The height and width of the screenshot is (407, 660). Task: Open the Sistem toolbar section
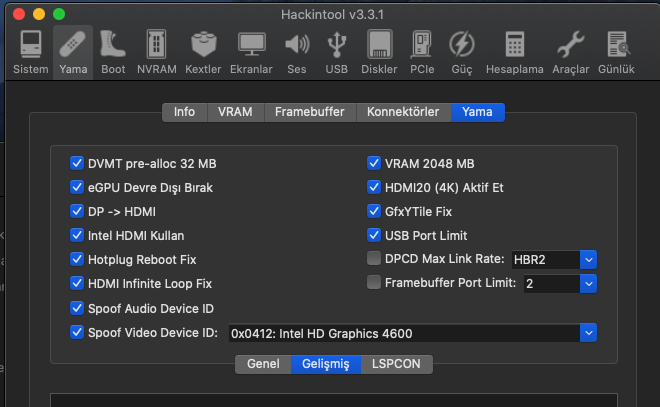(x=29, y=52)
